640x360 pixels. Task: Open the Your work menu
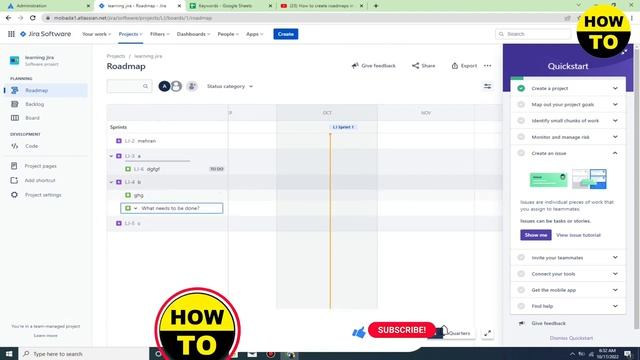pyautogui.click(x=96, y=34)
